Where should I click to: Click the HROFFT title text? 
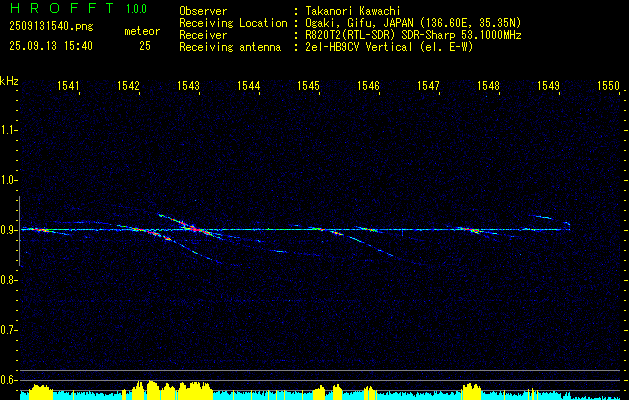coord(61,8)
